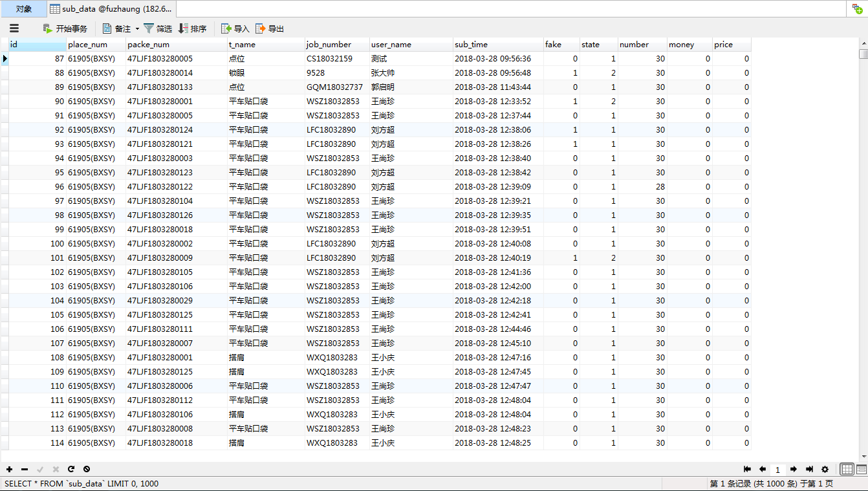Image resolution: width=868 pixels, height=491 pixels.
Task: Click packe_num cell 47LJF1803280112
Action: tap(177, 400)
